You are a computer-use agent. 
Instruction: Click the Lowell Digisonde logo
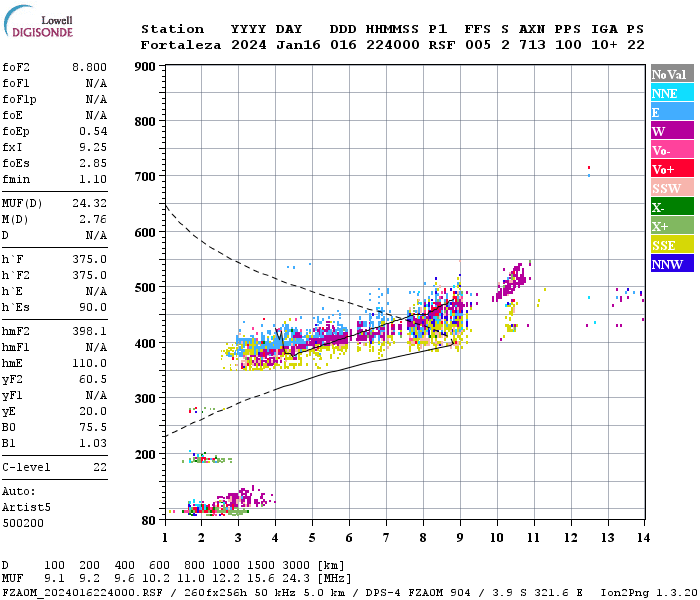click(x=38, y=21)
